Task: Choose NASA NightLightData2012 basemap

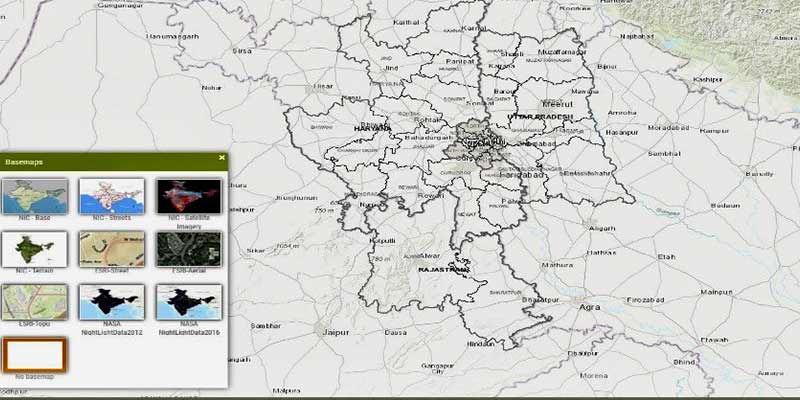Action: click(112, 301)
